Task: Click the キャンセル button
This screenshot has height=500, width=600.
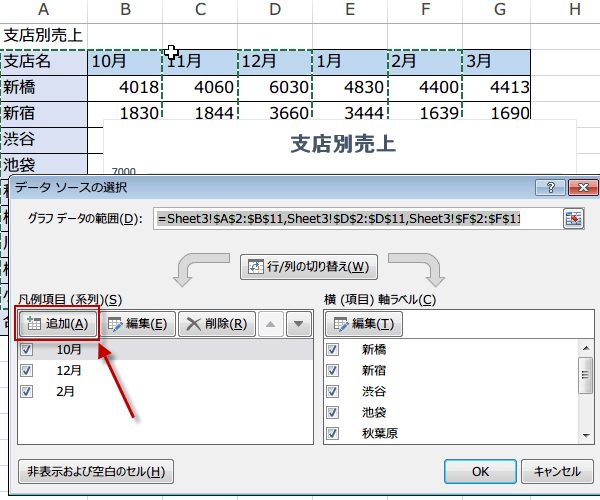Action: (x=557, y=471)
